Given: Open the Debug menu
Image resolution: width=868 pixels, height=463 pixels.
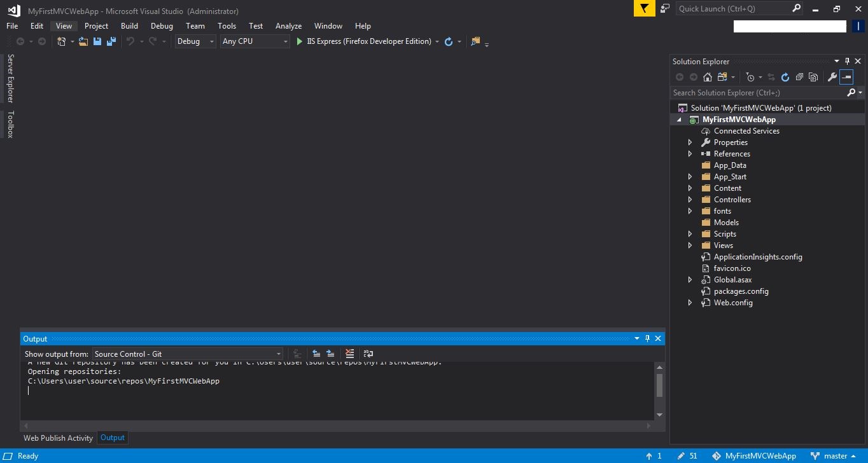Looking at the screenshot, I should click(161, 25).
